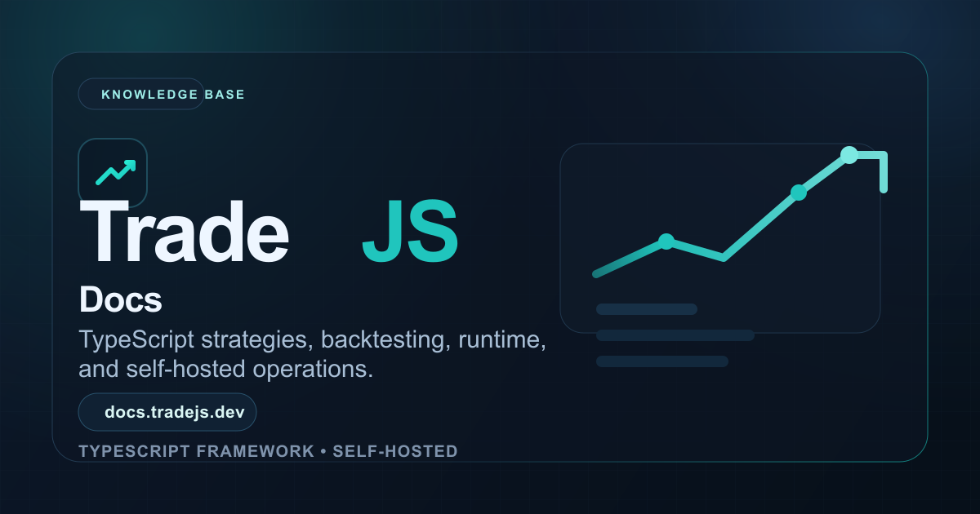This screenshot has width=980, height=514.
Task: Click the line starting with and self-hosted
Action: tap(226, 369)
